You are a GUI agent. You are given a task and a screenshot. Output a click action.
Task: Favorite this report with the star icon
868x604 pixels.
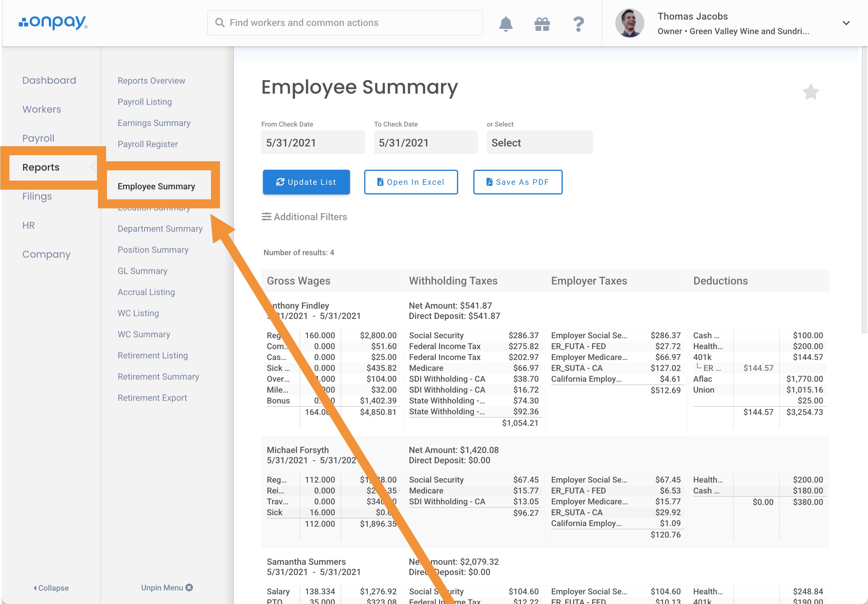click(811, 92)
